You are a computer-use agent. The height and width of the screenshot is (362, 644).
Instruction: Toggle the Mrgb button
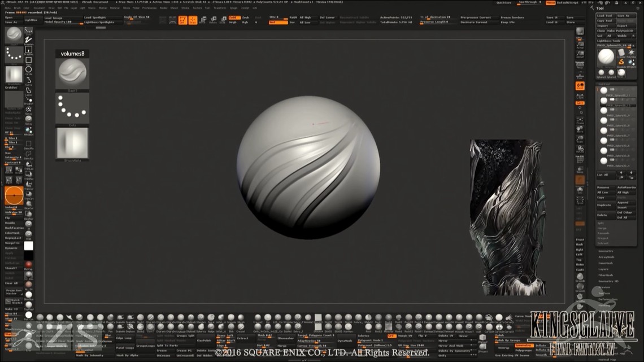pos(233,22)
